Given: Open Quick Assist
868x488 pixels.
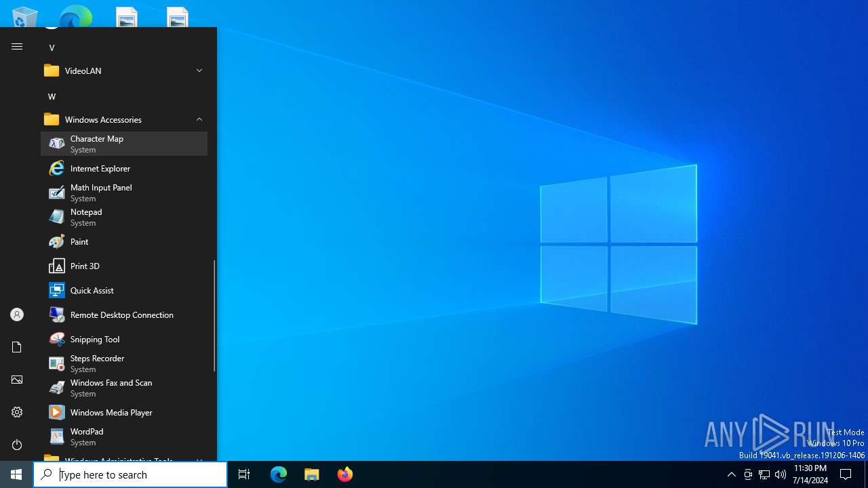Looking at the screenshot, I should coord(124,290).
